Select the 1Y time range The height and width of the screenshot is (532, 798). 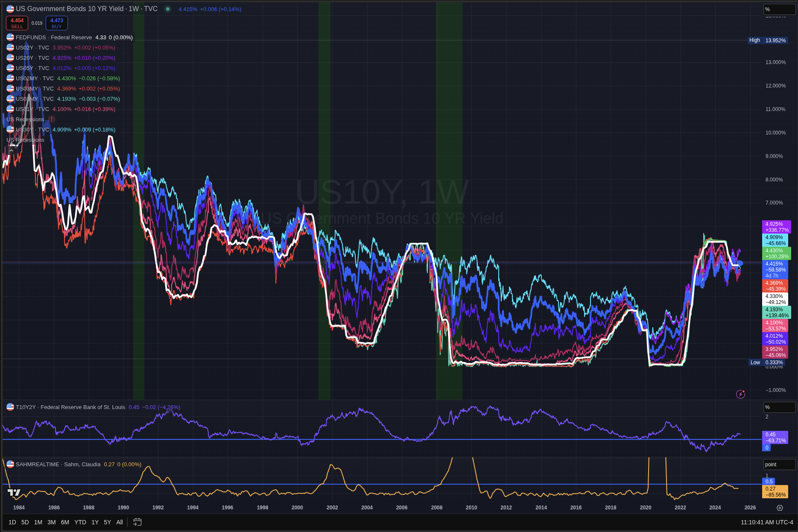95,522
